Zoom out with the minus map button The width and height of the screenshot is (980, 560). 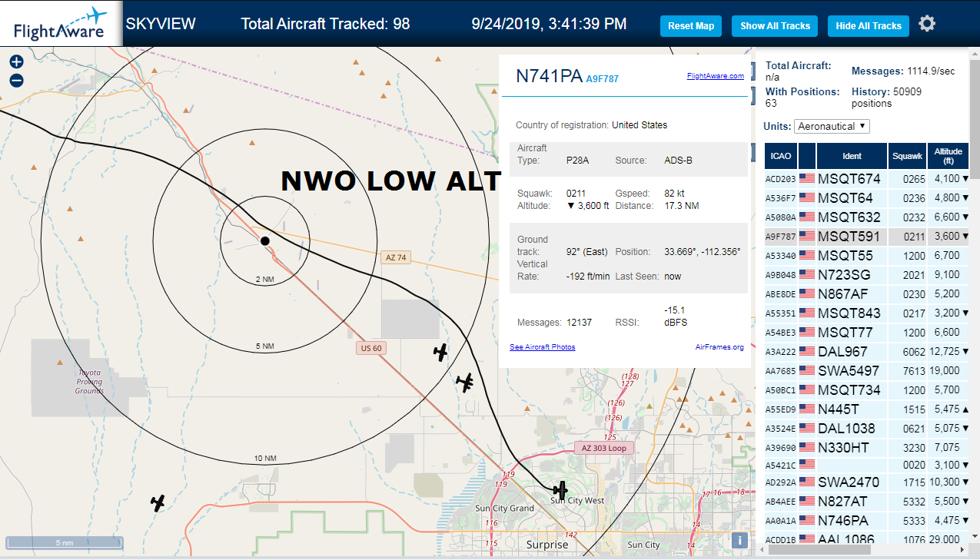click(16, 81)
